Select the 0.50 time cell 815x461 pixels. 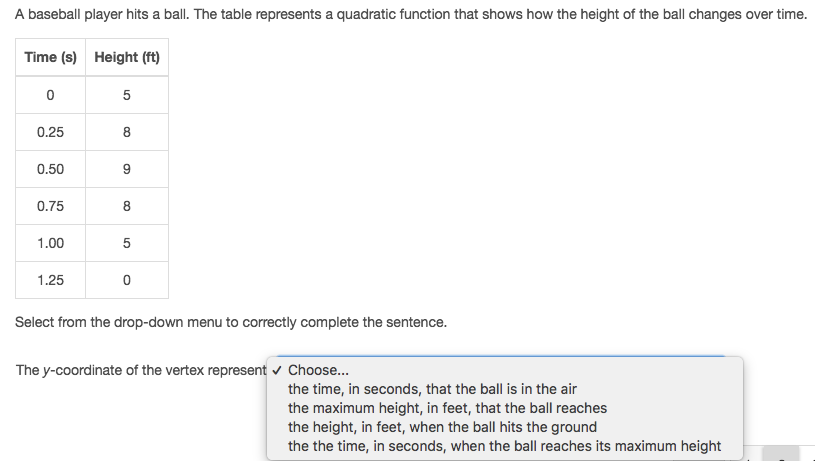[50, 169]
